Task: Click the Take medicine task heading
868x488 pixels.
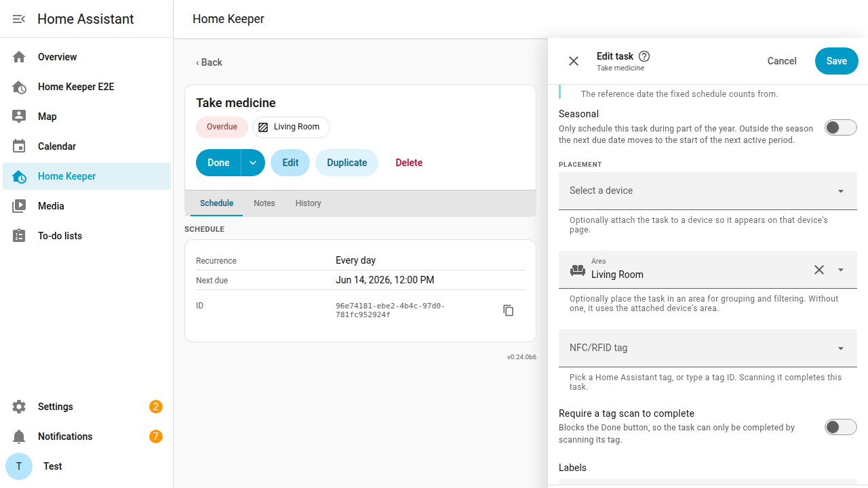Action: coord(236,103)
